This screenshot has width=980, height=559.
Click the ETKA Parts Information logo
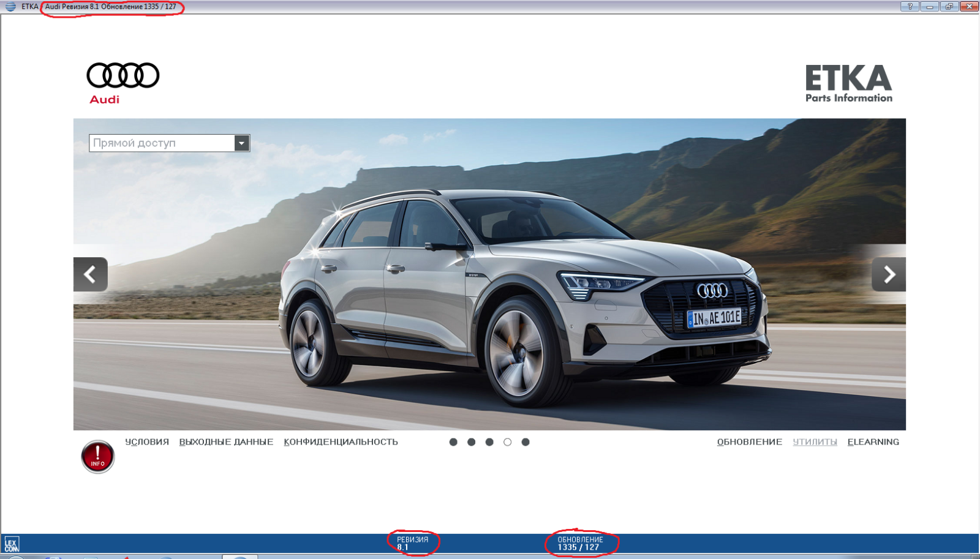(x=848, y=84)
